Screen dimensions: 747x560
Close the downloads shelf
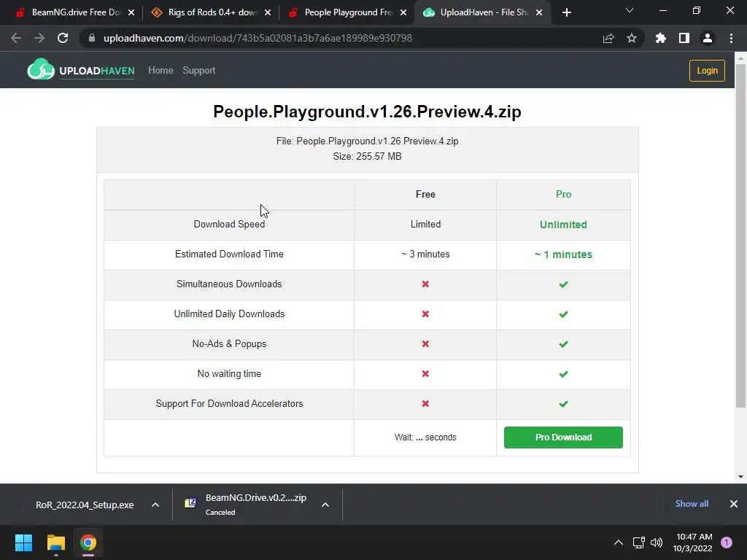(x=734, y=504)
